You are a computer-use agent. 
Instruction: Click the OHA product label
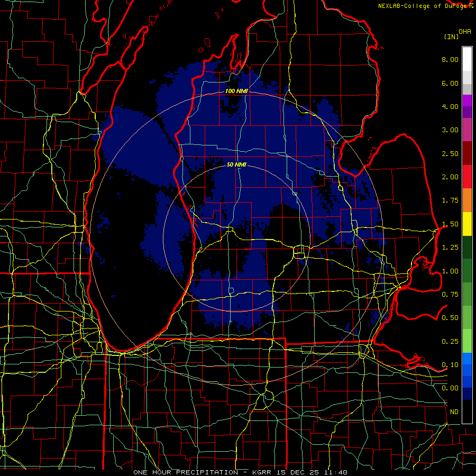(x=465, y=32)
